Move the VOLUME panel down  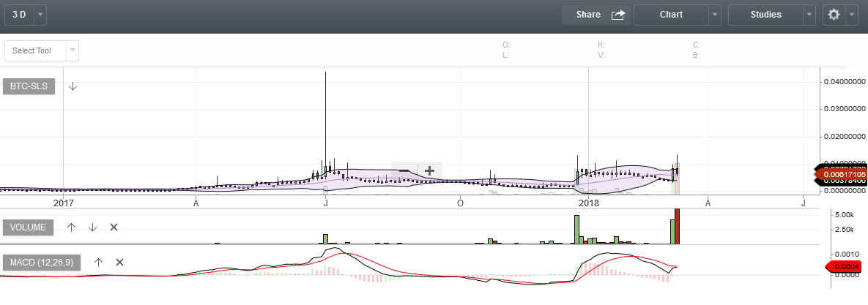coord(92,227)
